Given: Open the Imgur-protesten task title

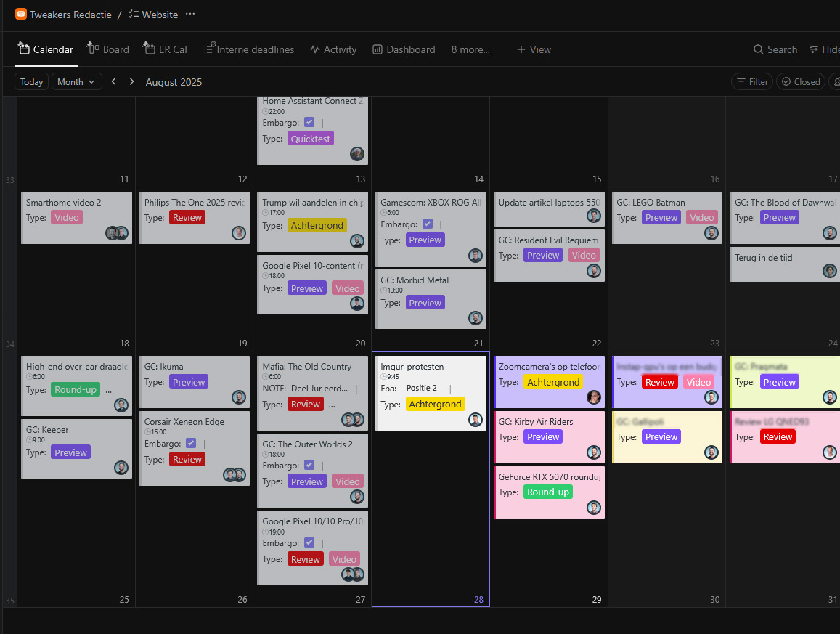Looking at the screenshot, I should pos(412,367).
